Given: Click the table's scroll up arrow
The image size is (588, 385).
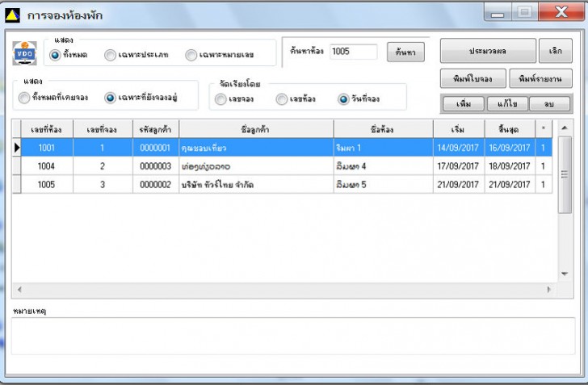Looking at the screenshot, I should [x=565, y=128].
